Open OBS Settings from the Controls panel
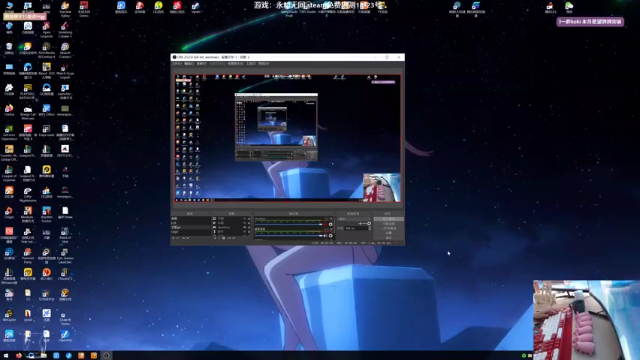 click(x=389, y=233)
